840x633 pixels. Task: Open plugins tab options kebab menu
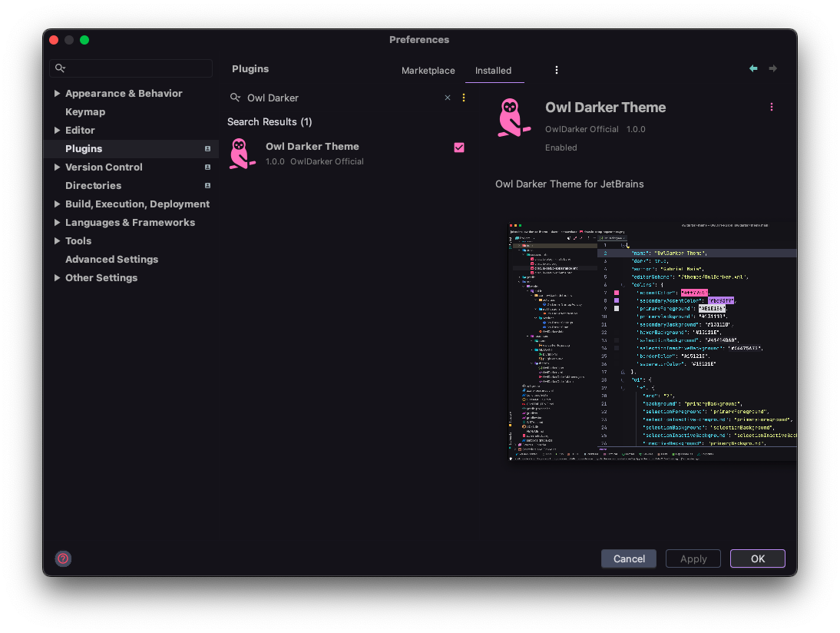(x=557, y=70)
